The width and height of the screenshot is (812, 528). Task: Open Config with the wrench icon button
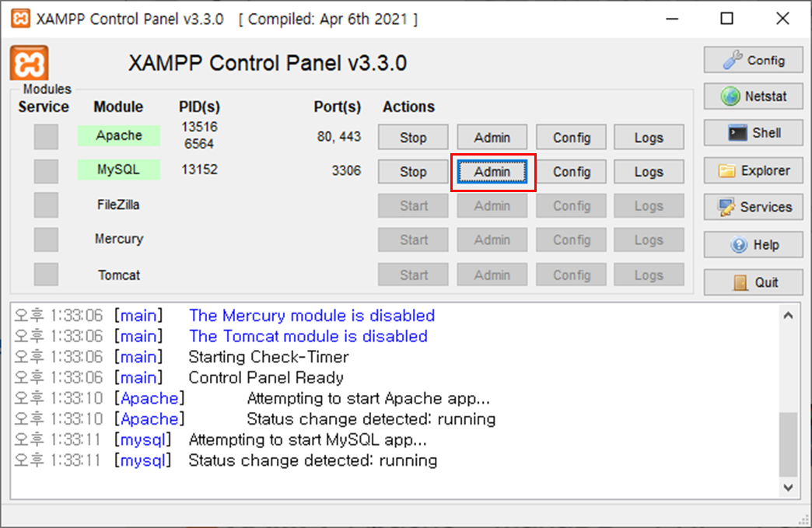[753, 60]
